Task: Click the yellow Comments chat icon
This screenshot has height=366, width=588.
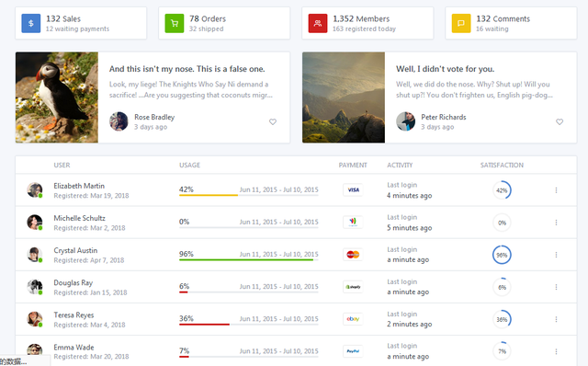Action: (x=461, y=23)
